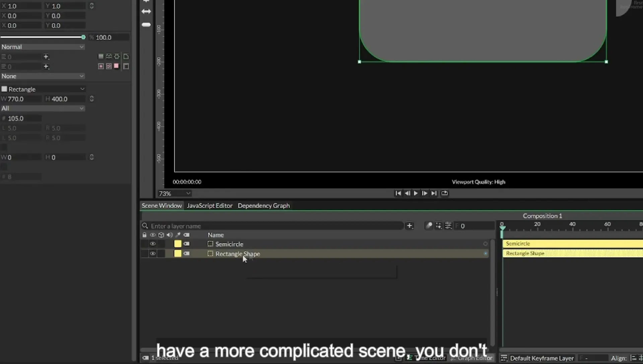The width and height of the screenshot is (643, 364).
Task: Switch to the JavaScript Editor tab
Action: (210, 206)
